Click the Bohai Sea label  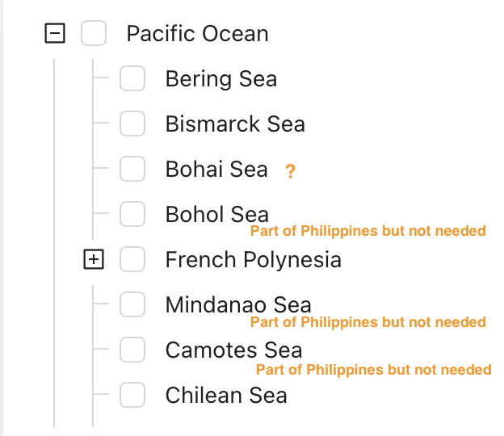coord(216,170)
